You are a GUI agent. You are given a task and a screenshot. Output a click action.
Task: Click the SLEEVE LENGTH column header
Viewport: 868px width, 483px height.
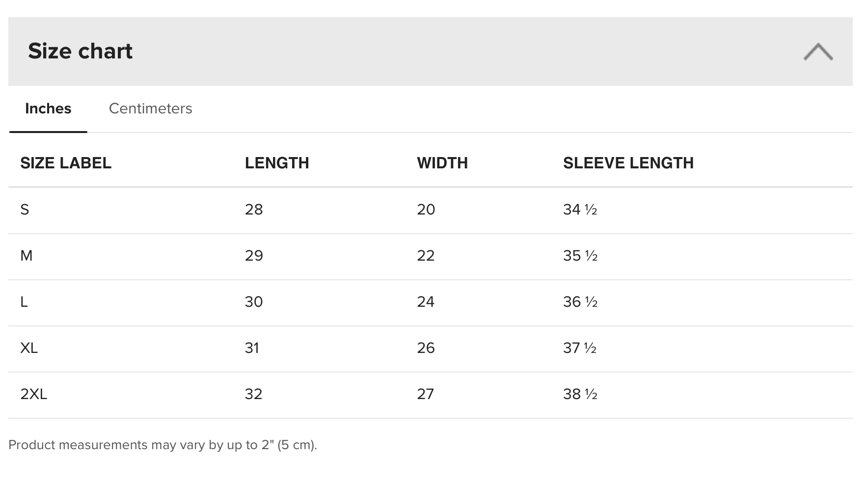click(x=628, y=163)
